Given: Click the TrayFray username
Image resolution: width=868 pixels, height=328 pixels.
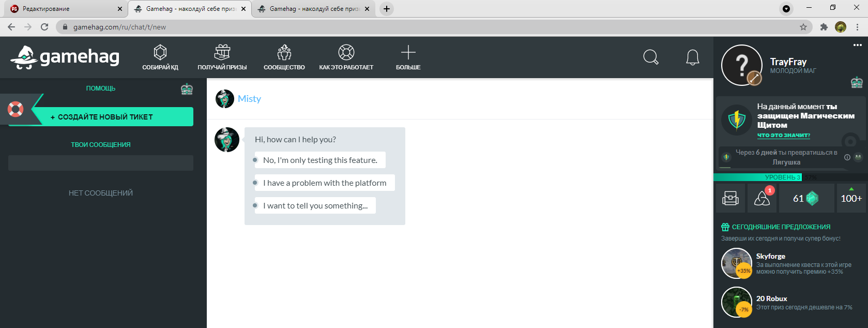Looking at the screenshot, I should click(x=788, y=62).
